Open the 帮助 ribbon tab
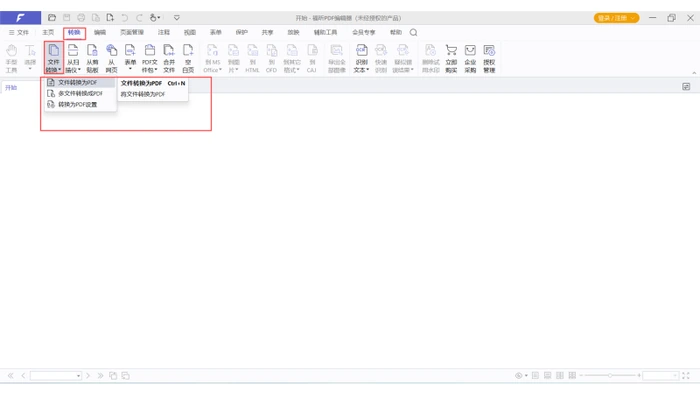This screenshot has width=700, height=395. 396,33
